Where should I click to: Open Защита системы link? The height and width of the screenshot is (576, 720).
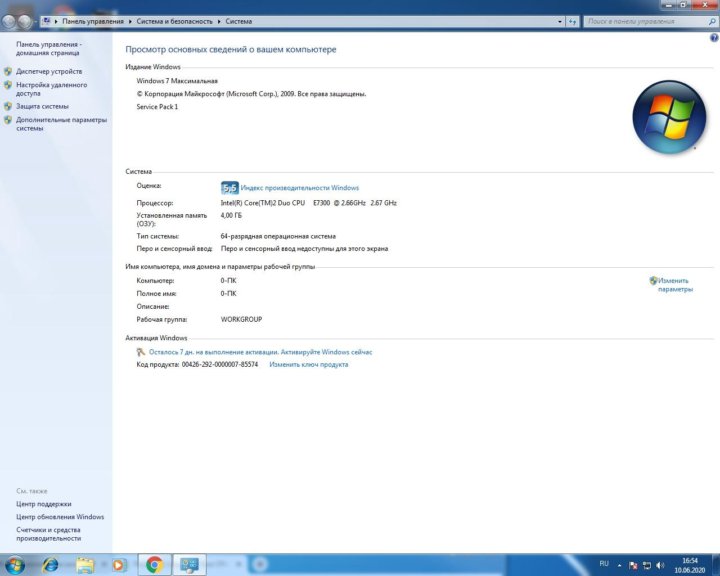coord(42,107)
